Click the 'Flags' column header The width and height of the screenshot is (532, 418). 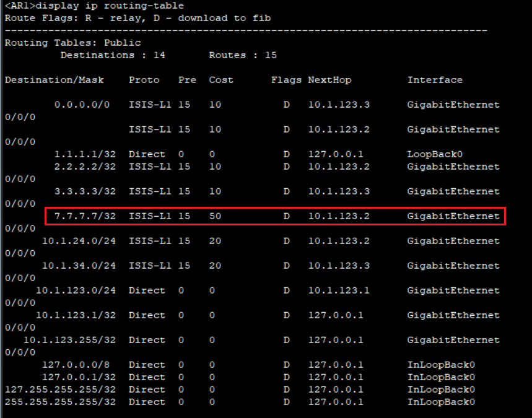click(286, 80)
